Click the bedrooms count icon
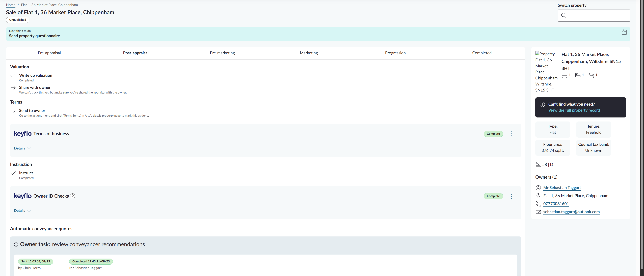Screen dimensions: 644x276 [x=564, y=75]
